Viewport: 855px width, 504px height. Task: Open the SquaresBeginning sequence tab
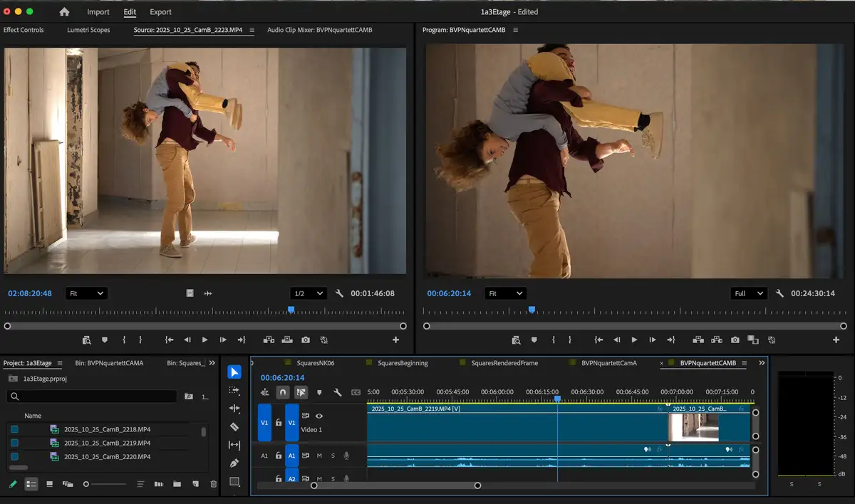pos(403,363)
